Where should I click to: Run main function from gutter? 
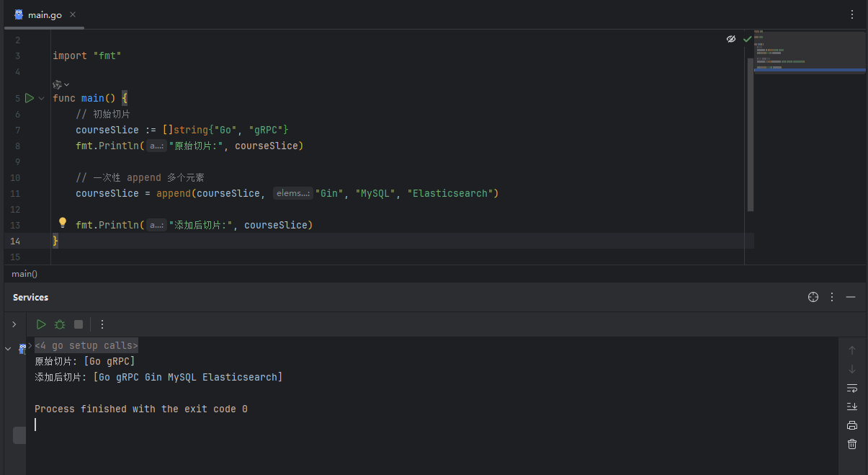point(30,98)
